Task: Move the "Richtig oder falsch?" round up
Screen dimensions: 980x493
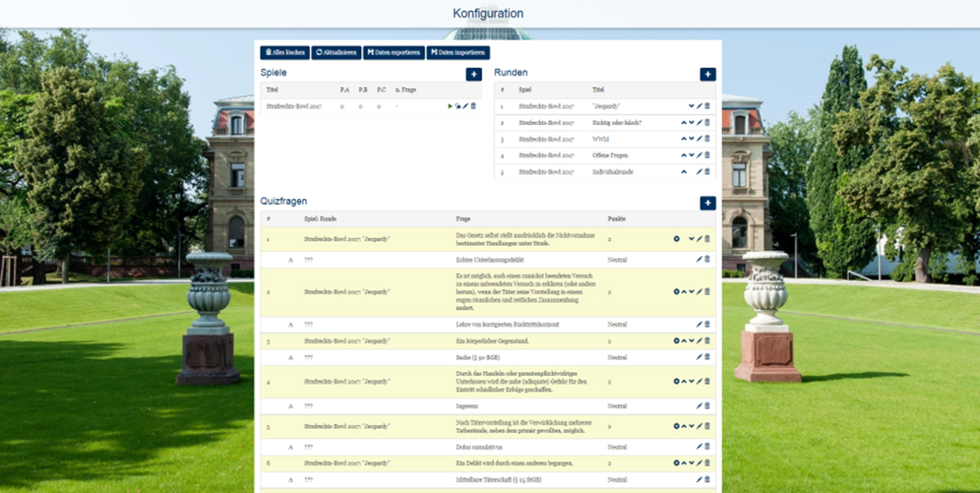Action: coord(683,123)
